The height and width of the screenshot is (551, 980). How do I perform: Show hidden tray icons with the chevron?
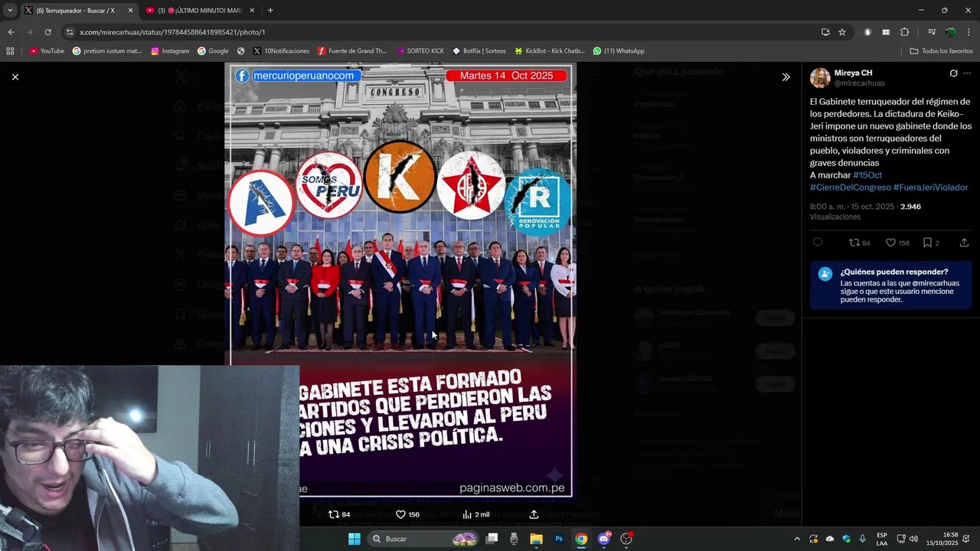click(x=796, y=539)
